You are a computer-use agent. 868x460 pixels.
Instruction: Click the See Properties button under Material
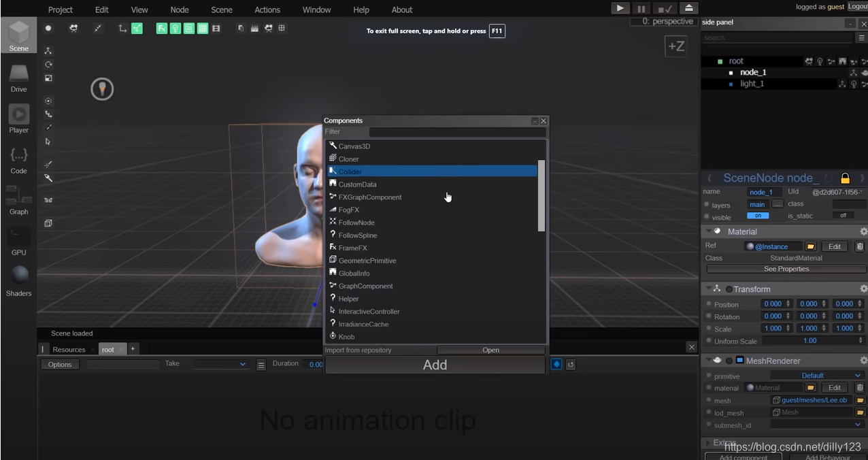pyautogui.click(x=786, y=269)
